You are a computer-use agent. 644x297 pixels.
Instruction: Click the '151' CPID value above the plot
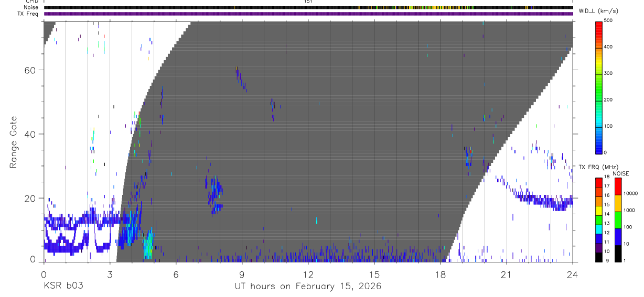point(308,2)
